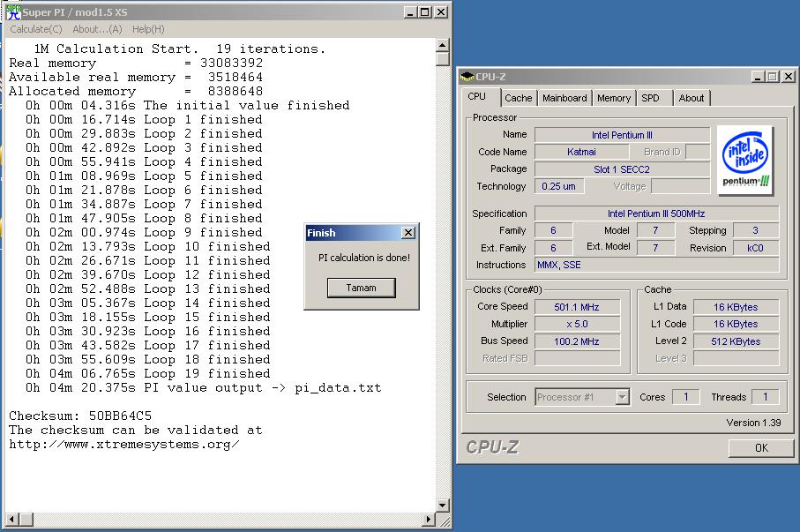Click the horizontal scrollbar right arrow

pyautogui.click(x=429, y=520)
